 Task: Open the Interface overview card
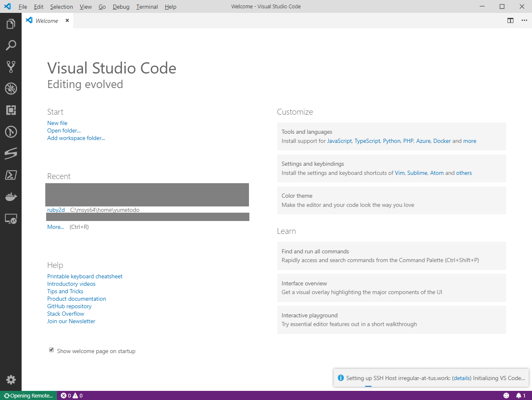coord(392,288)
